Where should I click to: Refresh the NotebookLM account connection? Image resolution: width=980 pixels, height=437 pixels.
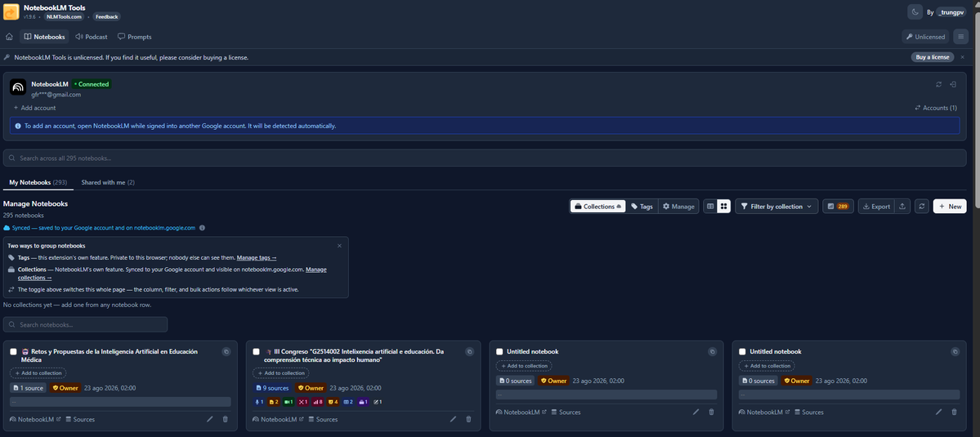[938, 84]
